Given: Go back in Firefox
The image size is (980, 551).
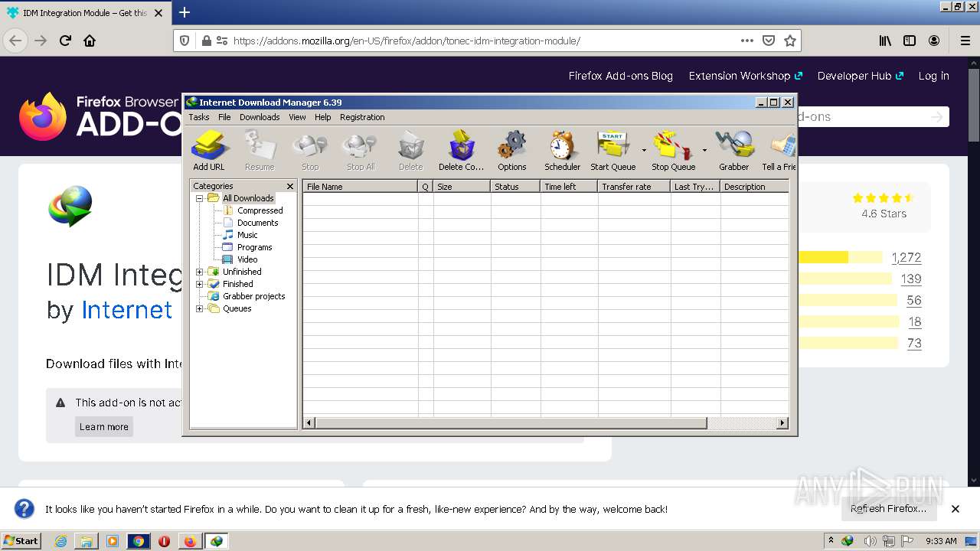Looking at the screenshot, I should (x=15, y=41).
